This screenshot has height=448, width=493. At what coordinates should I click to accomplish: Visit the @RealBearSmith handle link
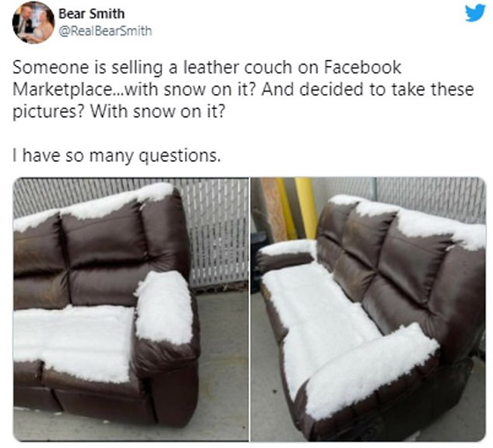tap(106, 31)
